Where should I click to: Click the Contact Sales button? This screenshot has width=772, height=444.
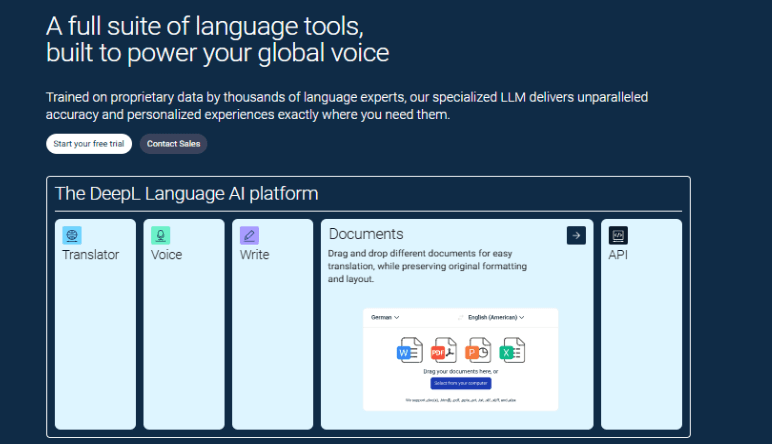point(173,144)
